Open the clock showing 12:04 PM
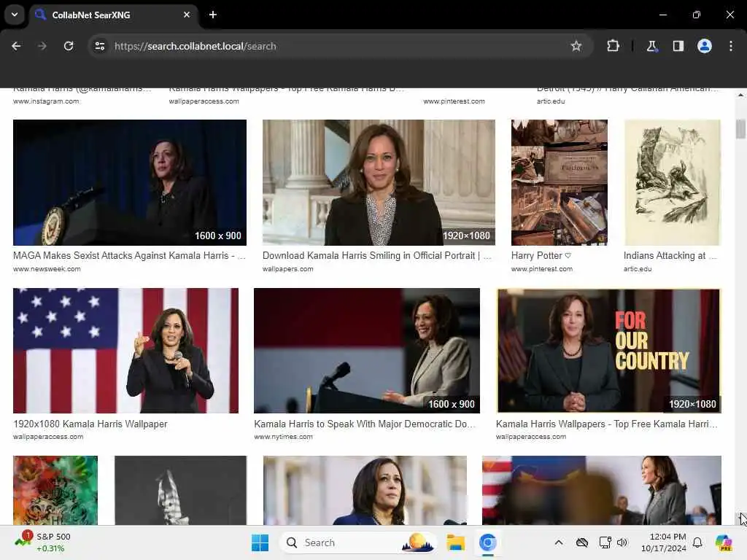 [664, 542]
